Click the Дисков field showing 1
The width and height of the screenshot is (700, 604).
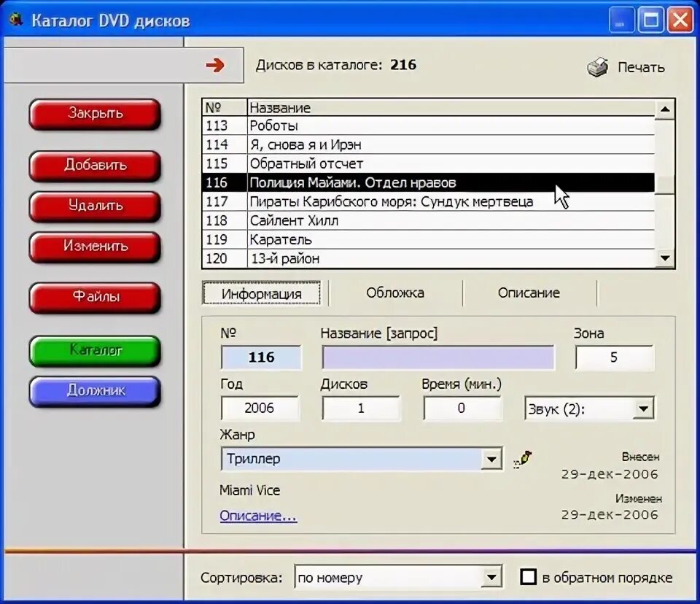click(361, 409)
